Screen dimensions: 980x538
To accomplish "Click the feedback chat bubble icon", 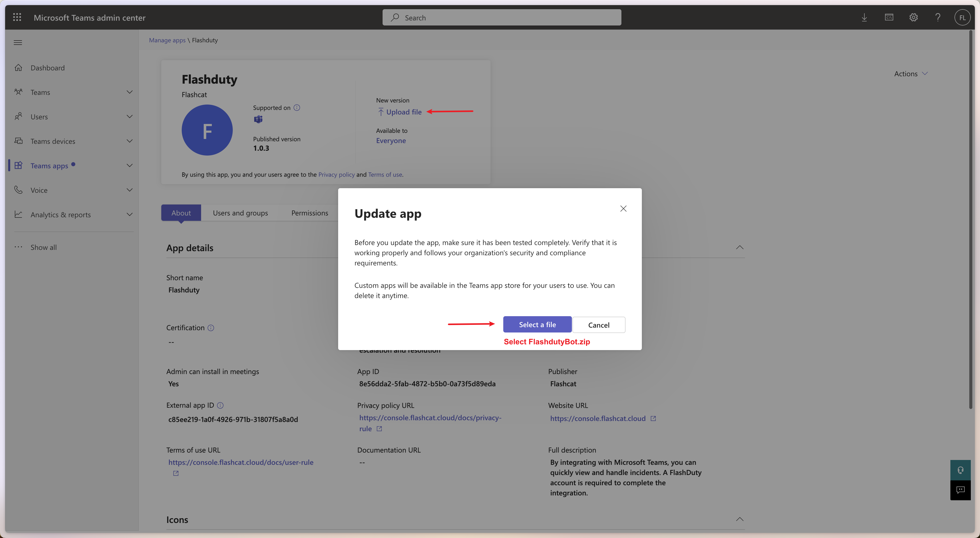I will pyautogui.click(x=960, y=490).
